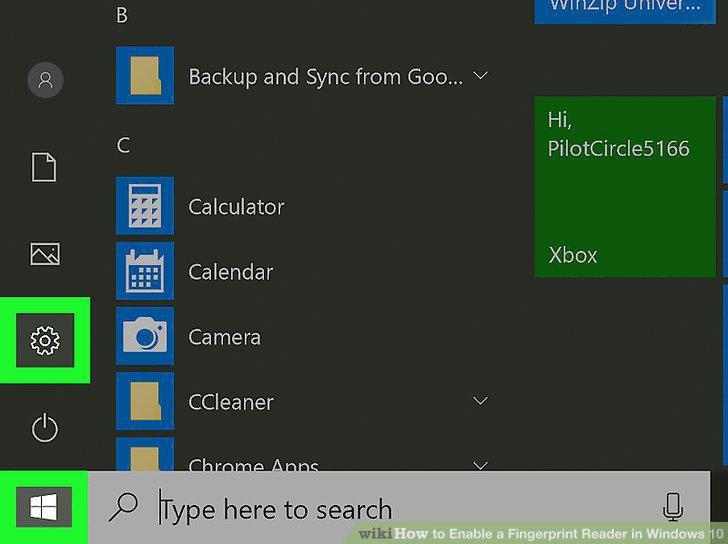Expand Backup and Sync from Google folder
The image size is (728, 544).
pyautogui.click(x=481, y=75)
